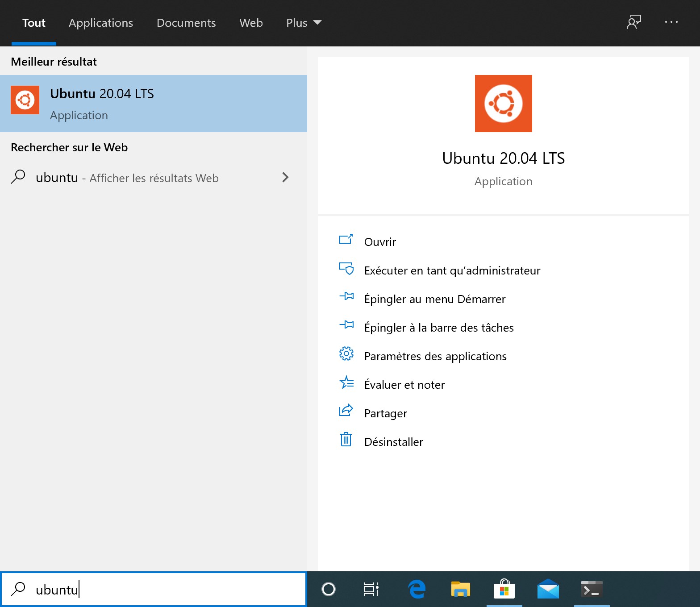The width and height of the screenshot is (700, 607).
Task: Expand the ubuntu web result chevron
Action: tap(286, 178)
